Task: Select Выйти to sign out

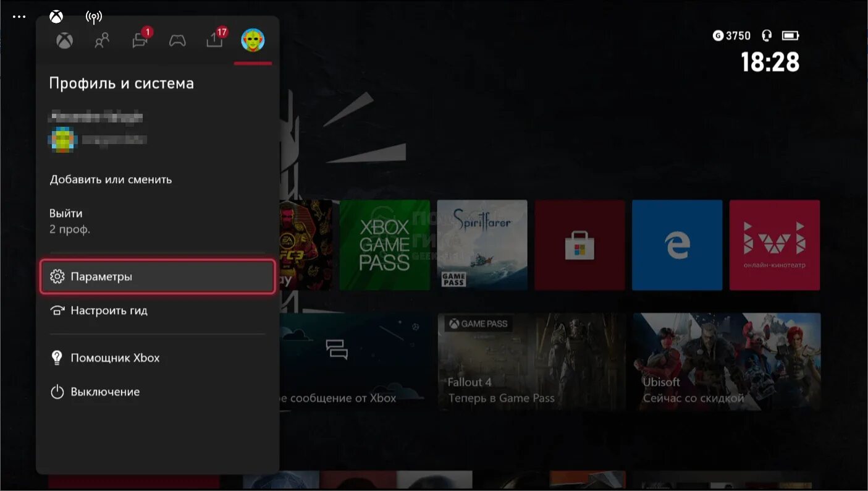Action: 66,213
